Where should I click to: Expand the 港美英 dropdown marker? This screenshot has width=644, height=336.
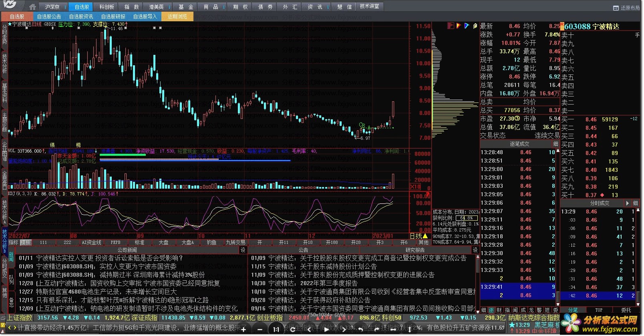click(169, 7)
